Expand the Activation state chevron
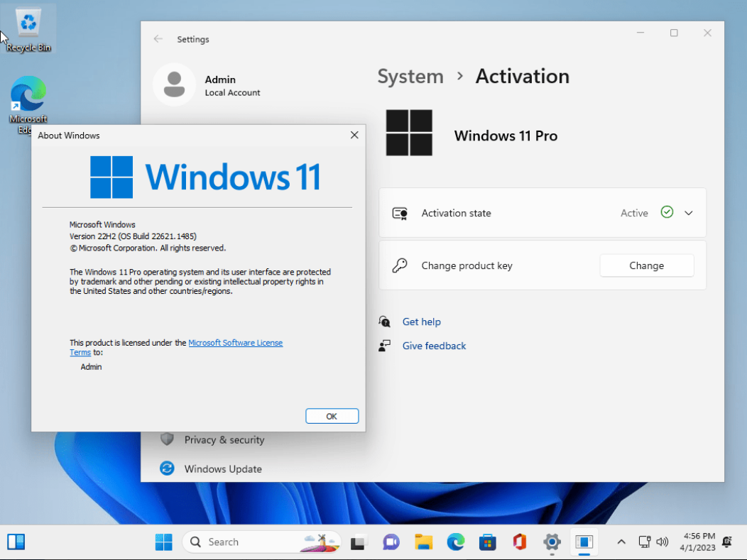 click(689, 213)
